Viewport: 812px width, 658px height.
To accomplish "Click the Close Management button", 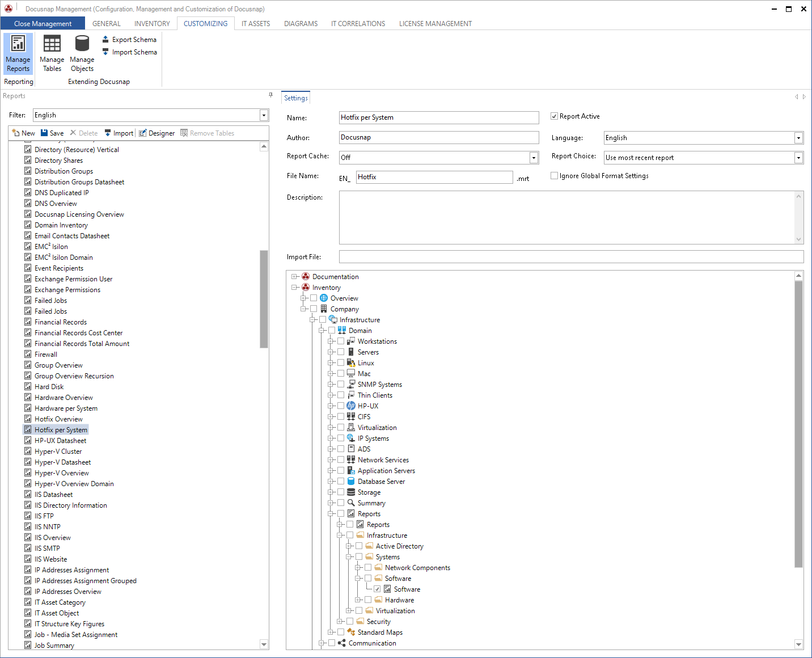I will 43,23.
